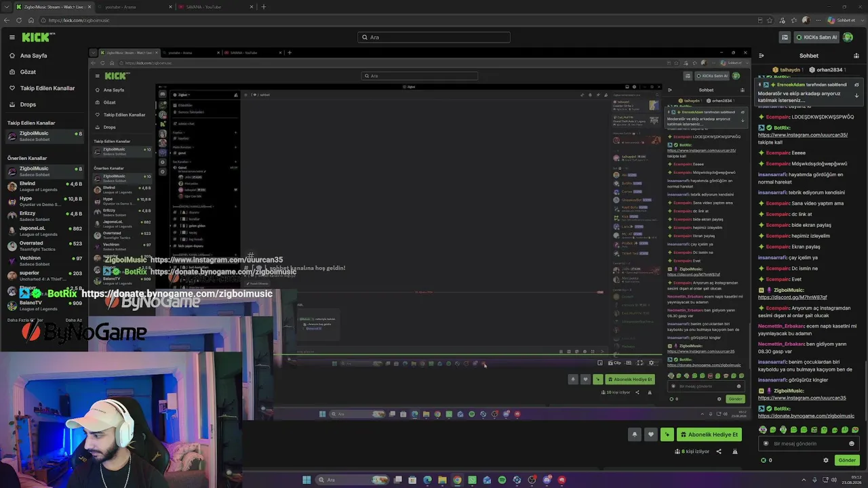Pick the first quick emote above chat input
This screenshot has width=868, height=488.
763,430
